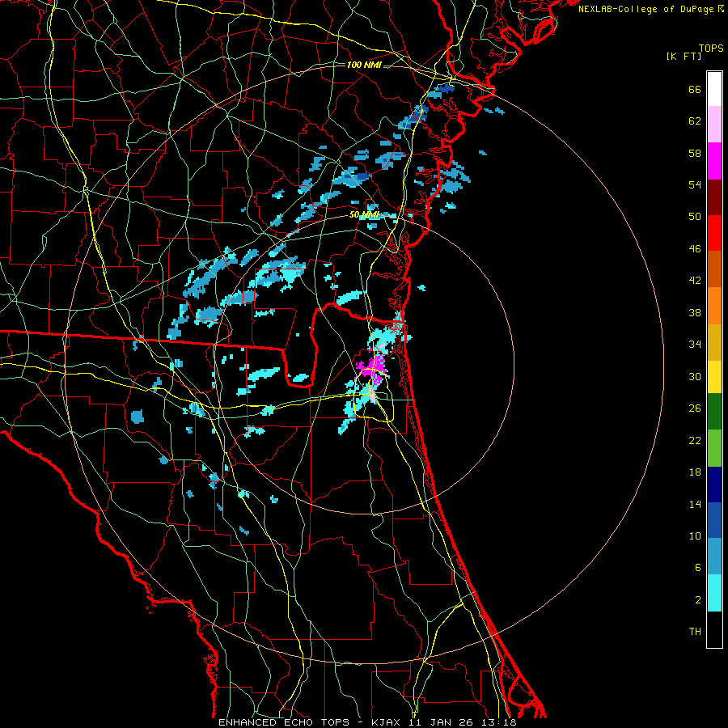The height and width of the screenshot is (728, 728).
Task: Click the dark orange 46 kft swatch
Action: (x=714, y=269)
